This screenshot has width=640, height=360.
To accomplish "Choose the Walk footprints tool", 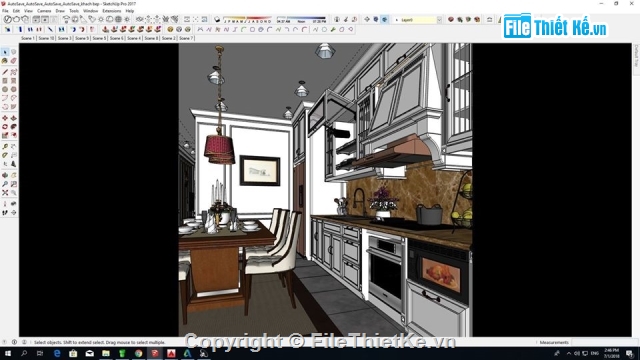I will (5, 213).
